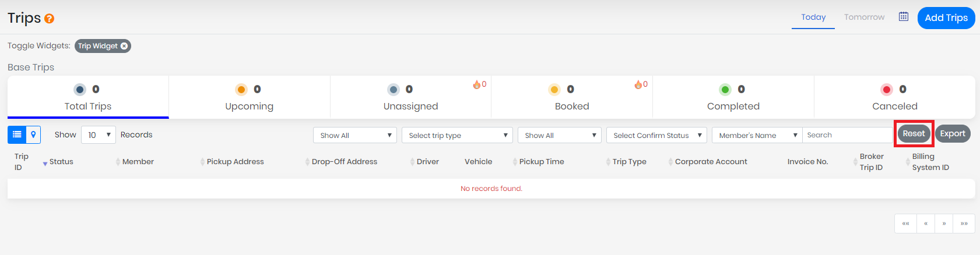
Task: Click the flame icon in the Booked card
Action: (x=638, y=84)
